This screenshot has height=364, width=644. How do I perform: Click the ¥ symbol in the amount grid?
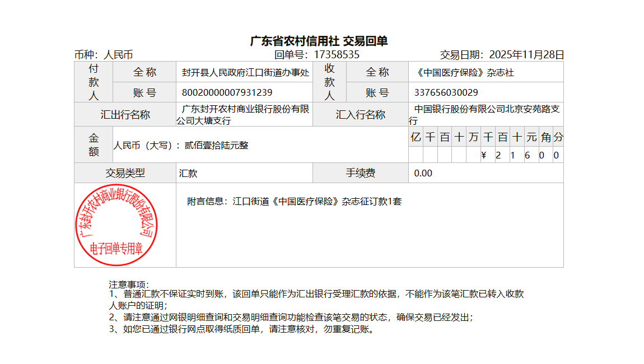click(483, 156)
